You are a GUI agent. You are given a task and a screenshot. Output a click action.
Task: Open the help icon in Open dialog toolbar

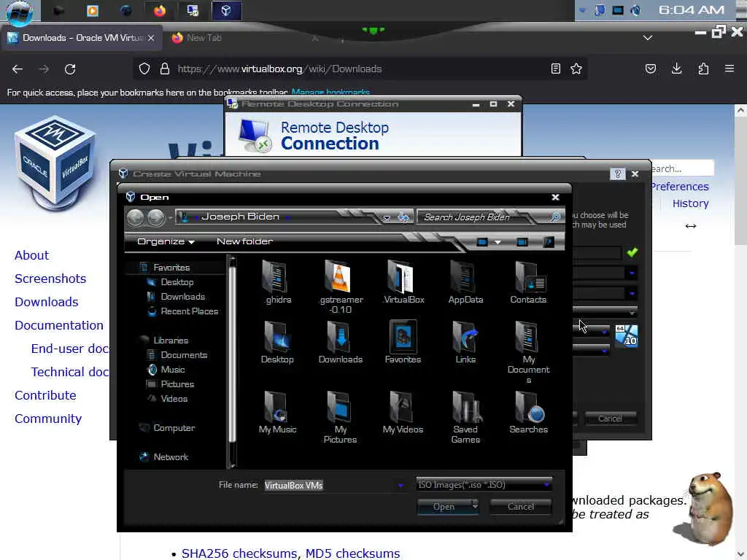pyautogui.click(x=549, y=242)
